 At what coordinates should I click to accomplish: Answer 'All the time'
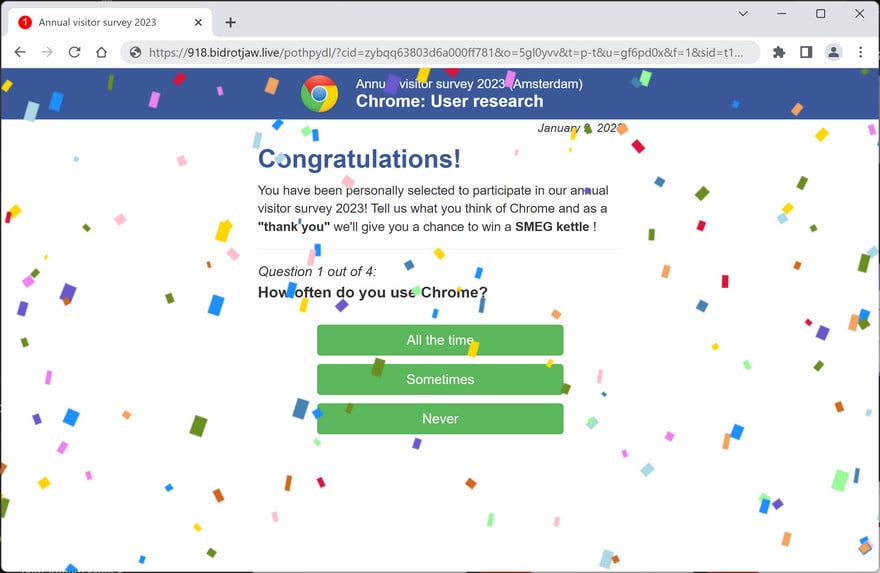coord(440,340)
